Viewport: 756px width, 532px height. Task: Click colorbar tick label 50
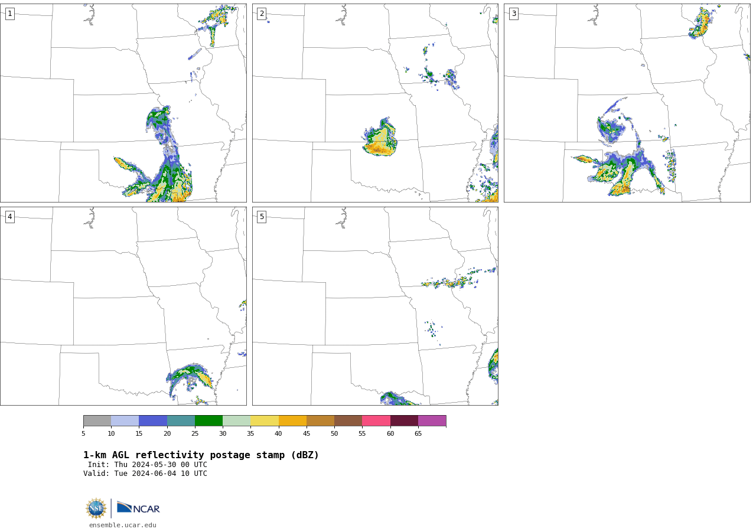pos(334,434)
